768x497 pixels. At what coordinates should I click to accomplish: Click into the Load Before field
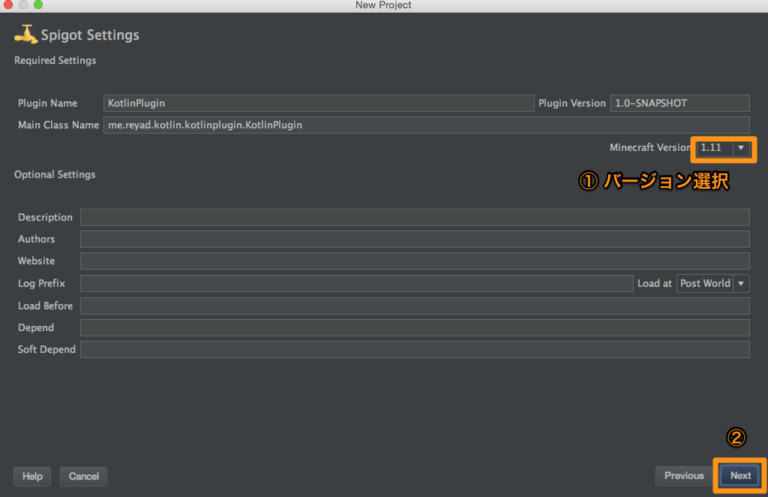[415, 306]
